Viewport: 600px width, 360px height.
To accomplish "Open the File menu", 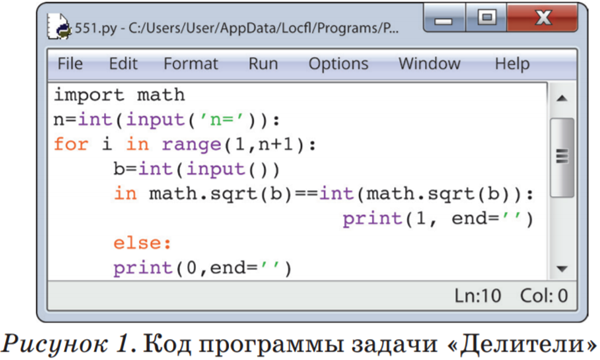I will coord(70,64).
